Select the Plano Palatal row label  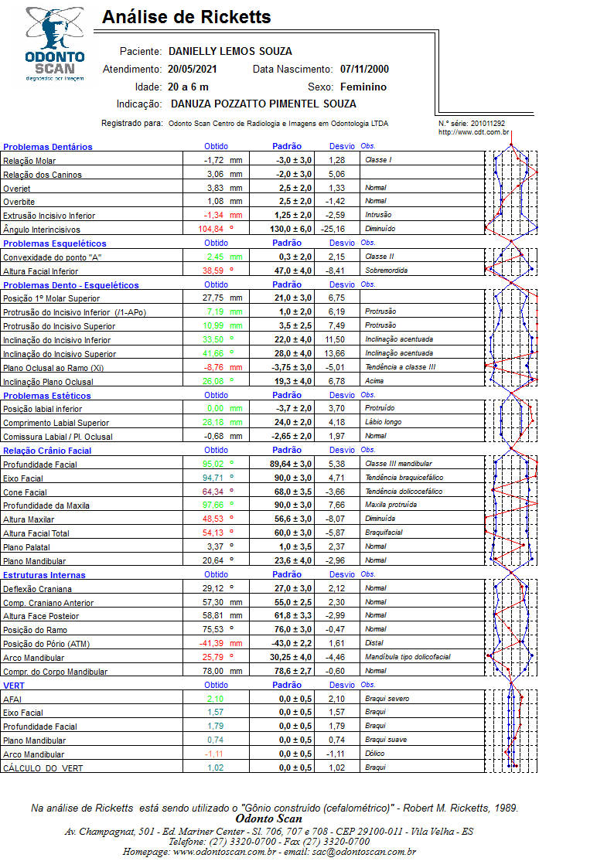(26, 547)
